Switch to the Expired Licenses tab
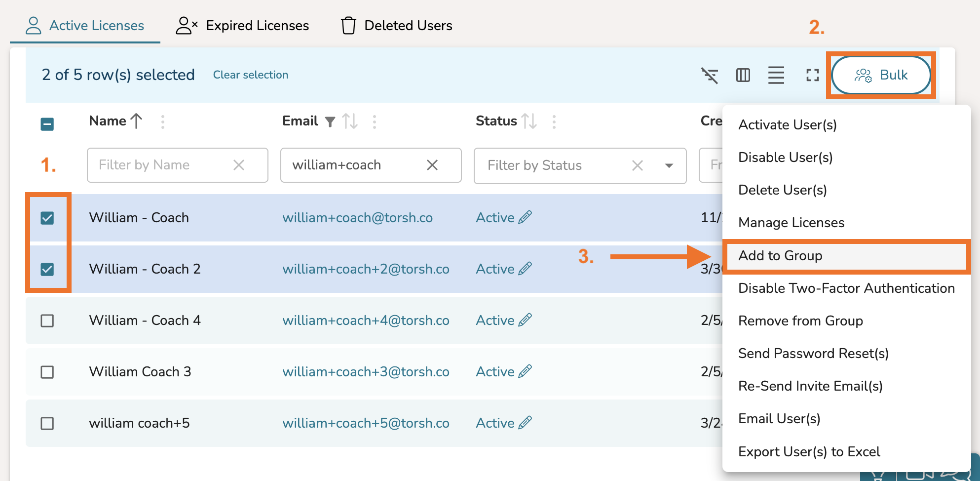The height and width of the screenshot is (481, 980). (242, 26)
